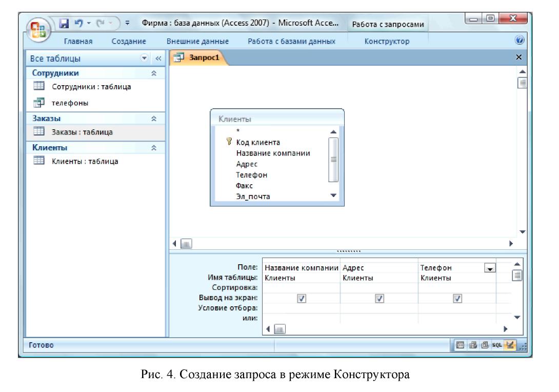The image size is (559, 392).
Task: Open Сотрудники : таблица table icon
Action: click(x=39, y=86)
